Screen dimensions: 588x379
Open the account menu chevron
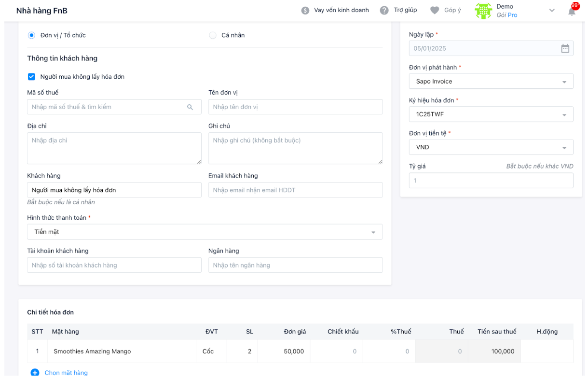pos(552,11)
